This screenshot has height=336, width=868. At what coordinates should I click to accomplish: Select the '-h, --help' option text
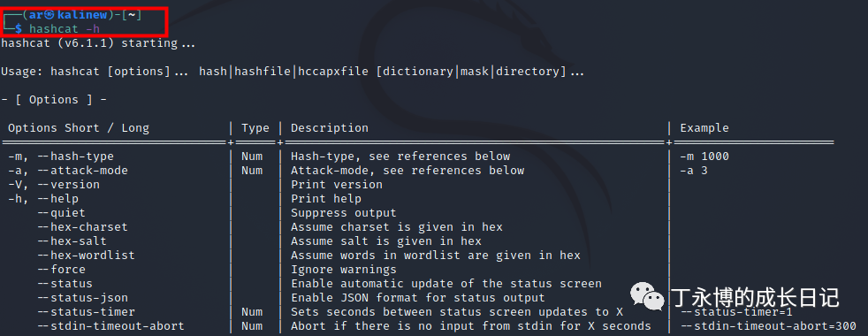[x=43, y=198]
